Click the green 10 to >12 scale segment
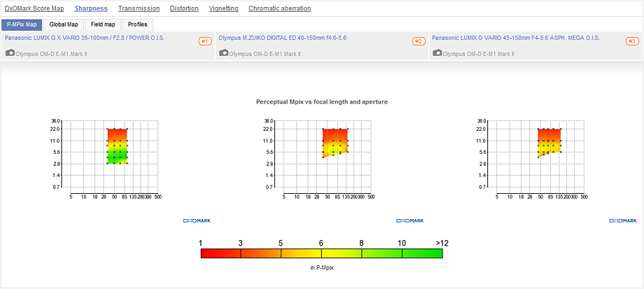644x289 pixels. pyautogui.click(x=422, y=253)
